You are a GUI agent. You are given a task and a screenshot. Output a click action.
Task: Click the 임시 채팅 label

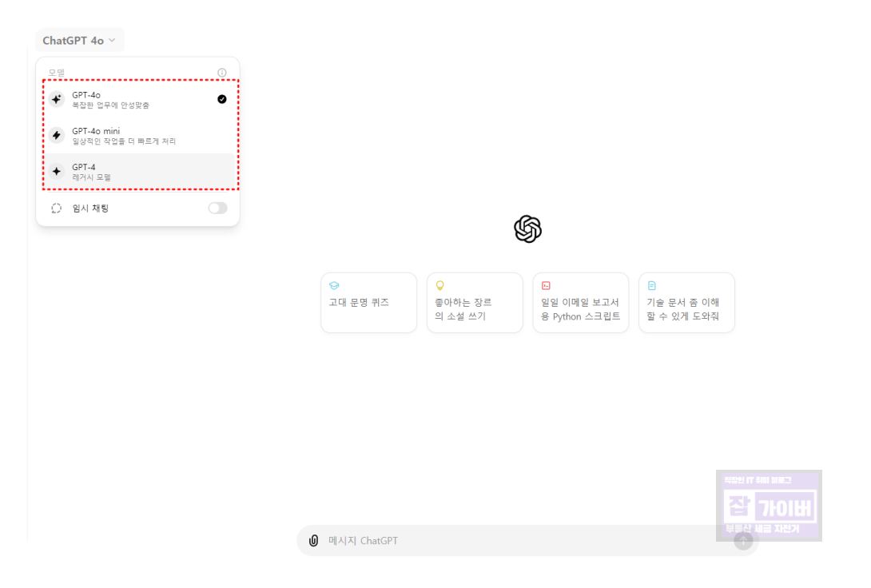click(x=90, y=209)
